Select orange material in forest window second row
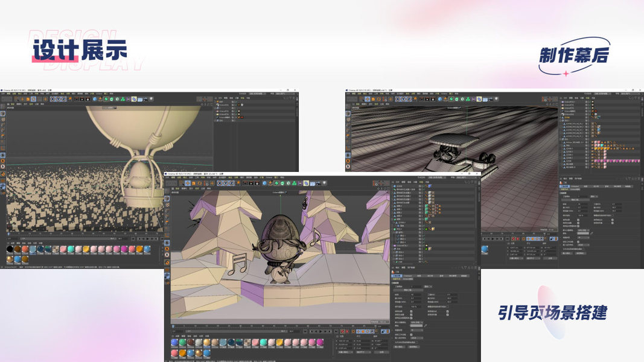Image resolution: width=644 pixels, height=362 pixels. tap(183, 353)
